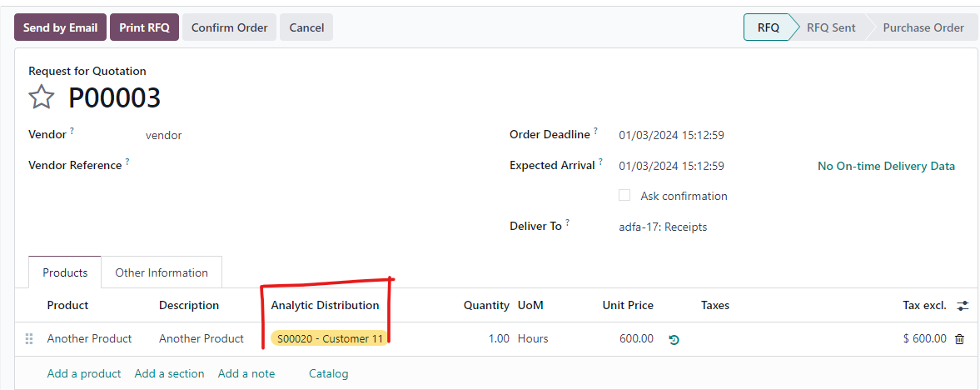Select the RFQ status stage
The height and width of the screenshot is (390, 980).
(x=769, y=27)
